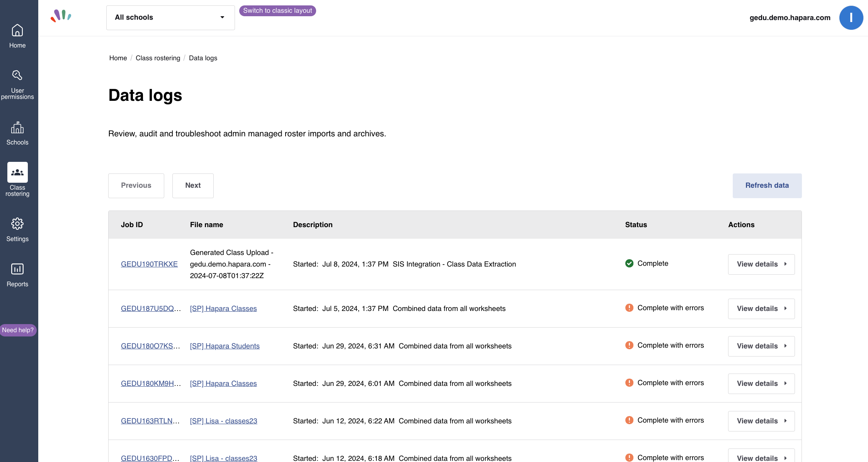Click 'Started: Jun 29, 2024, 6:31 AM' text
The height and width of the screenshot is (462, 868).
tap(344, 346)
